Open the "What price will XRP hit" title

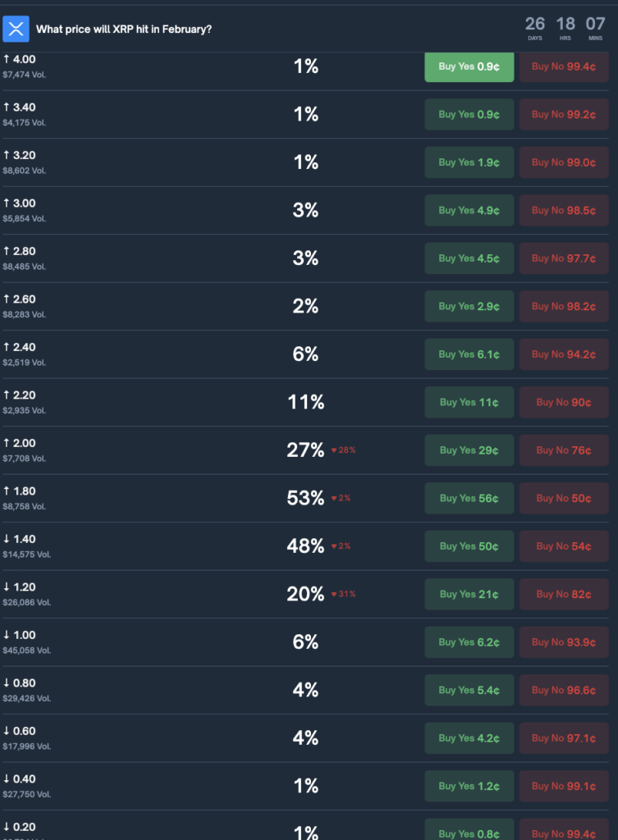click(x=124, y=30)
